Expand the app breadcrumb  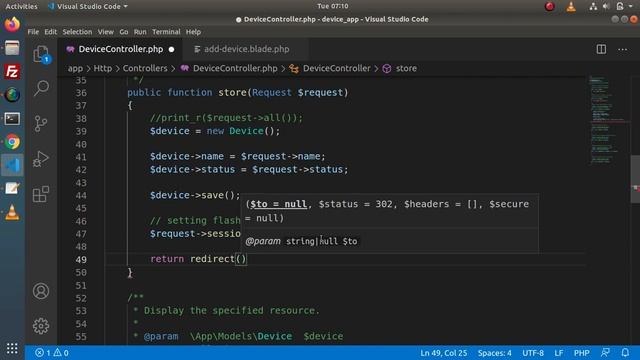75,69
